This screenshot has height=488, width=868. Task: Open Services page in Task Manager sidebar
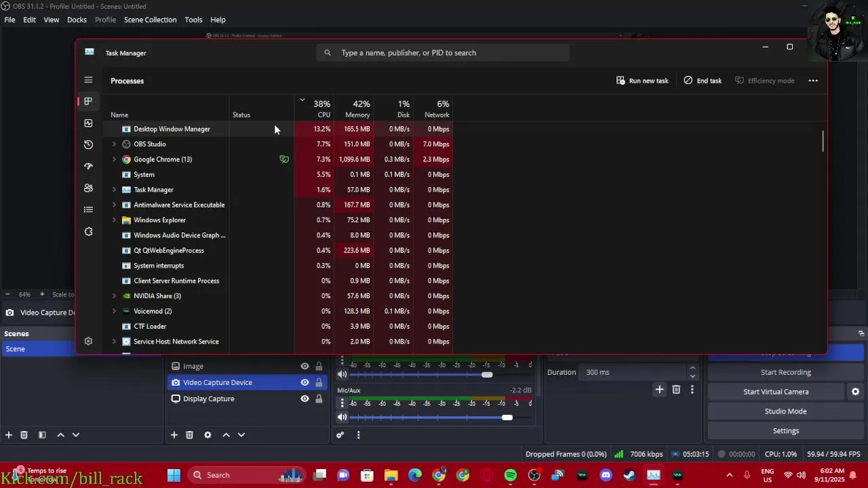pos(88,231)
